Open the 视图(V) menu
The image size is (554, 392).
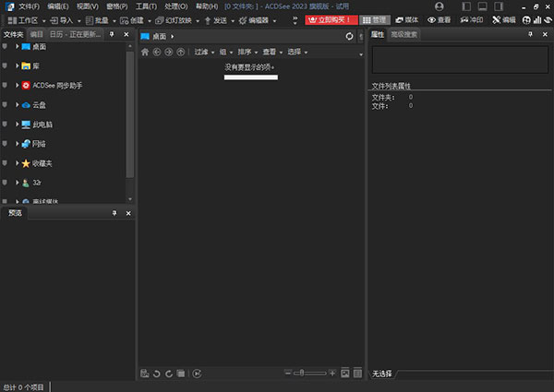tap(88, 6)
